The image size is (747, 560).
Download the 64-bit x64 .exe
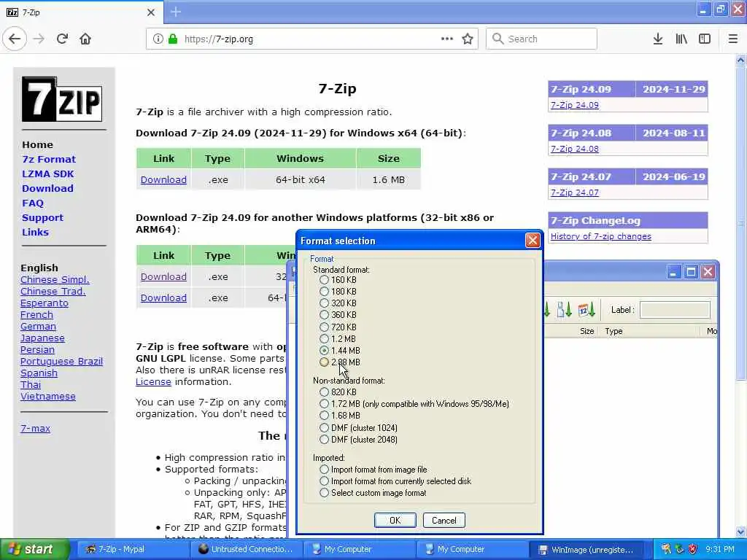point(163,179)
